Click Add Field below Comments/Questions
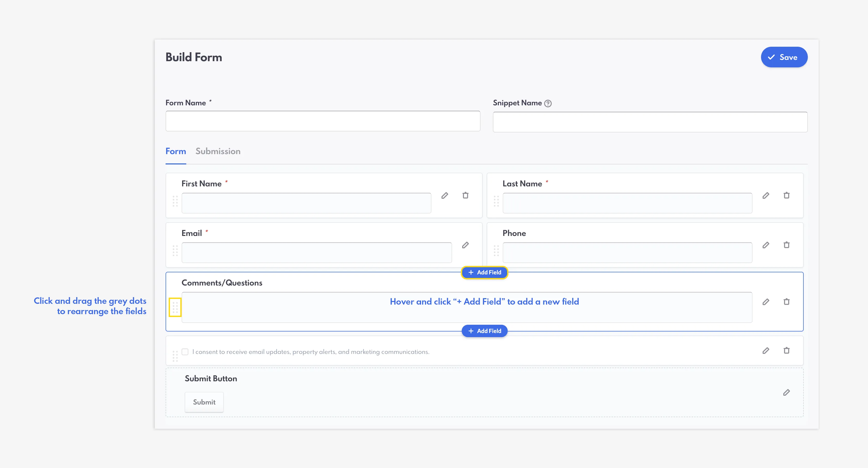The height and width of the screenshot is (468, 868). (x=485, y=331)
